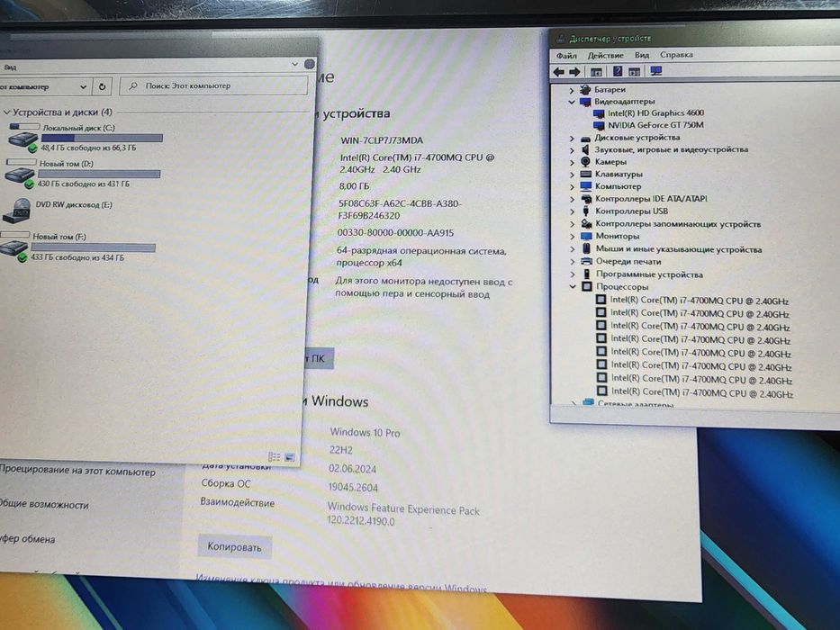Select the Monitors (Мониторы) icon
The height and width of the screenshot is (630, 840).
point(586,236)
